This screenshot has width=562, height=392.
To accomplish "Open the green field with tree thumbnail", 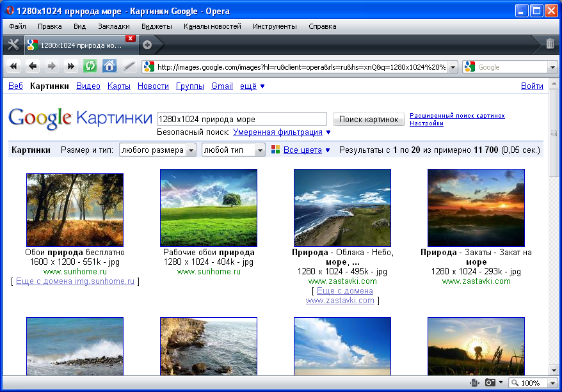I will 209,208.
